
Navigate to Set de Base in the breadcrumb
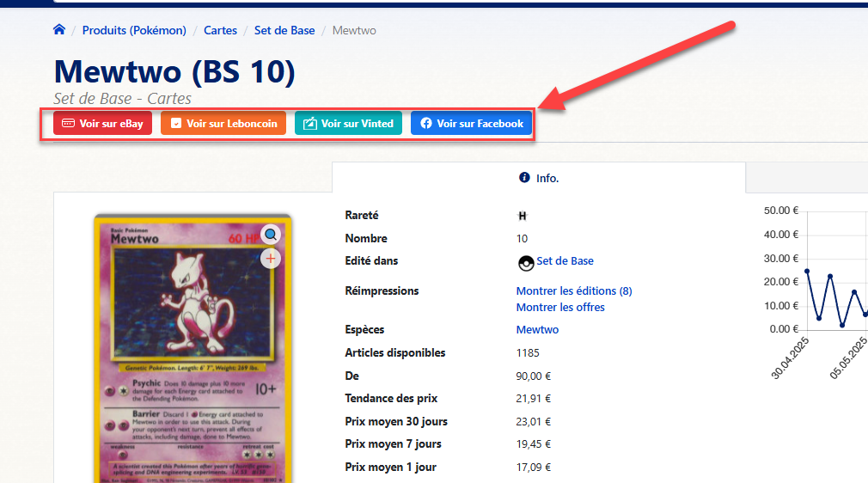click(x=284, y=30)
